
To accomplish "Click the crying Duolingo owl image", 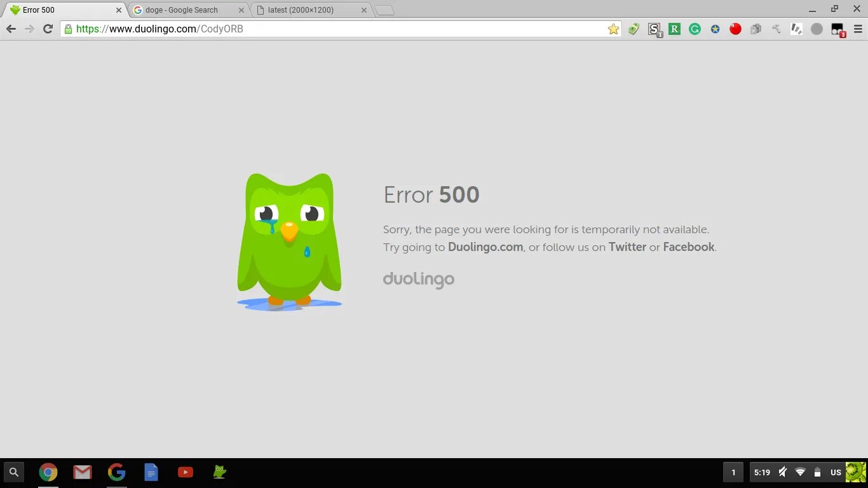I will (290, 242).
